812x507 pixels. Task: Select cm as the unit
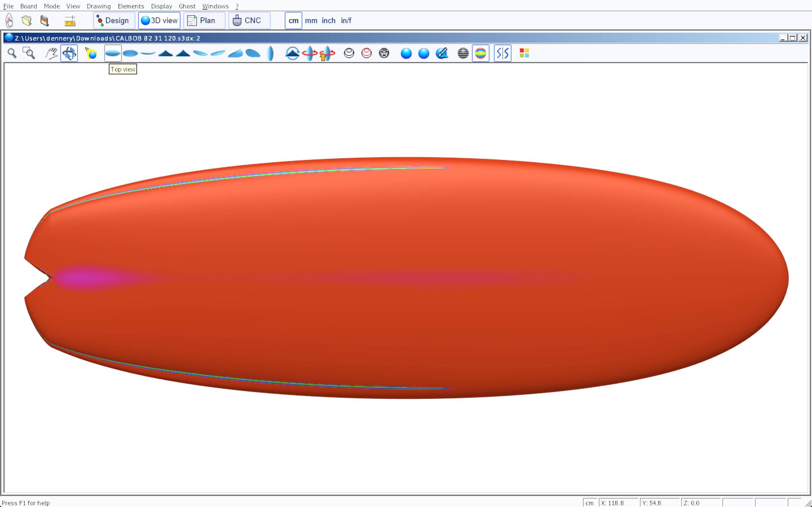coord(293,21)
